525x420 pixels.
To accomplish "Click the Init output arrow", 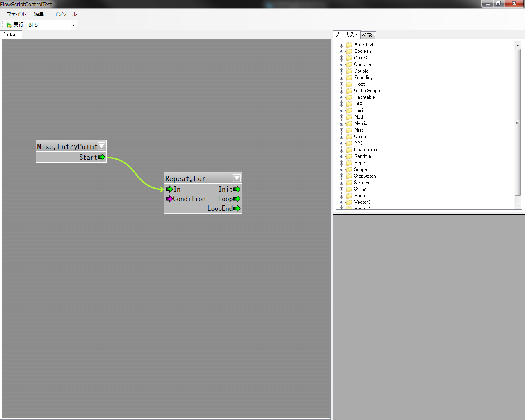I will tap(237, 189).
